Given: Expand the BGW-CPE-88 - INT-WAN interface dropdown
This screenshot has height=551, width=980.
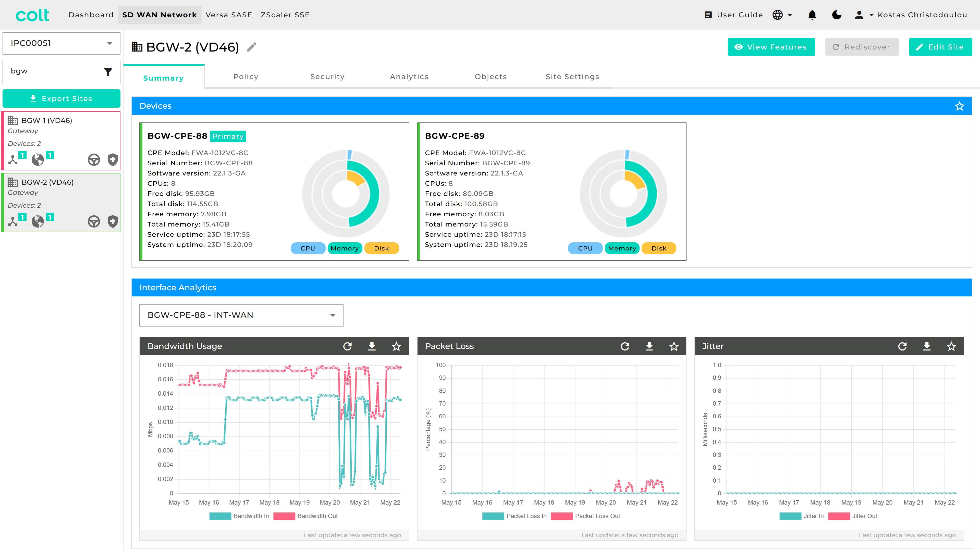Looking at the screenshot, I should [x=241, y=315].
